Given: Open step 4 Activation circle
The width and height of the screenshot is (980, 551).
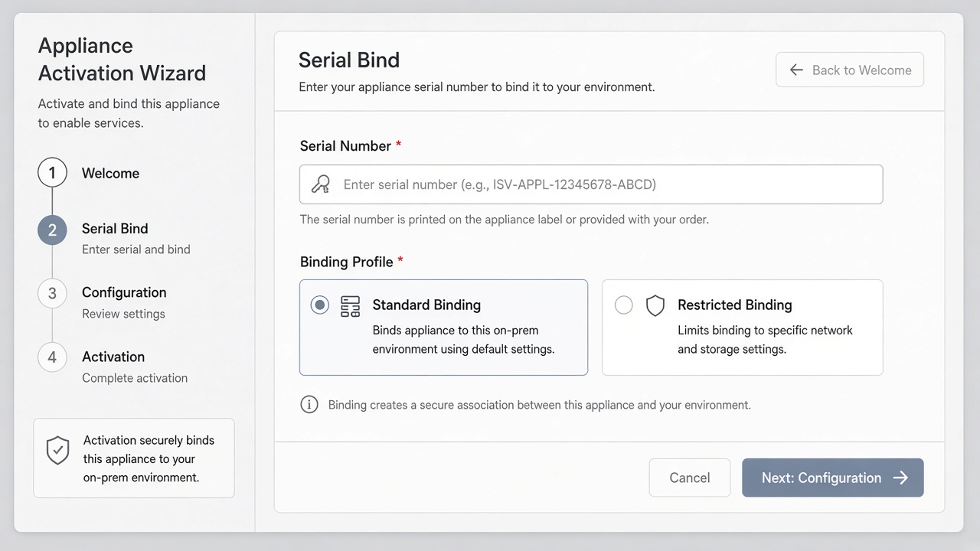Looking at the screenshot, I should (52, 357).
